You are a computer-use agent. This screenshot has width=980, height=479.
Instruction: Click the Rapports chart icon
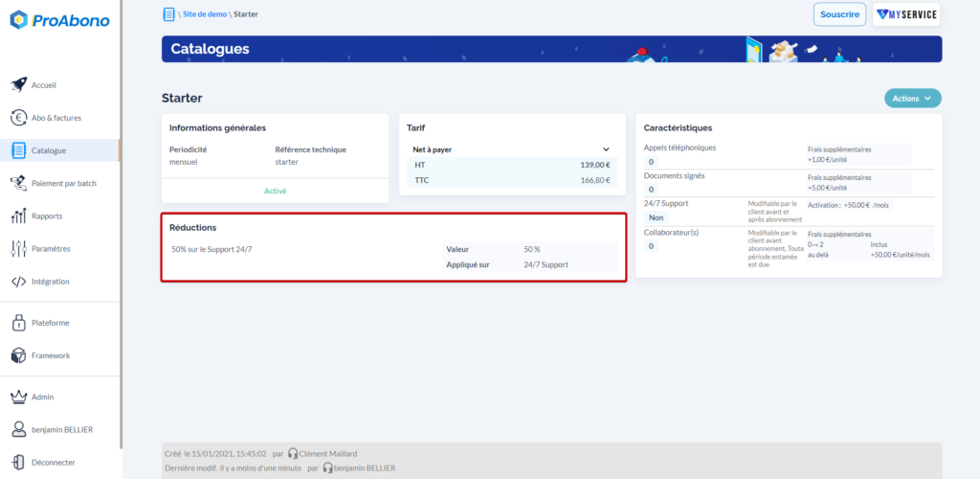19,216
